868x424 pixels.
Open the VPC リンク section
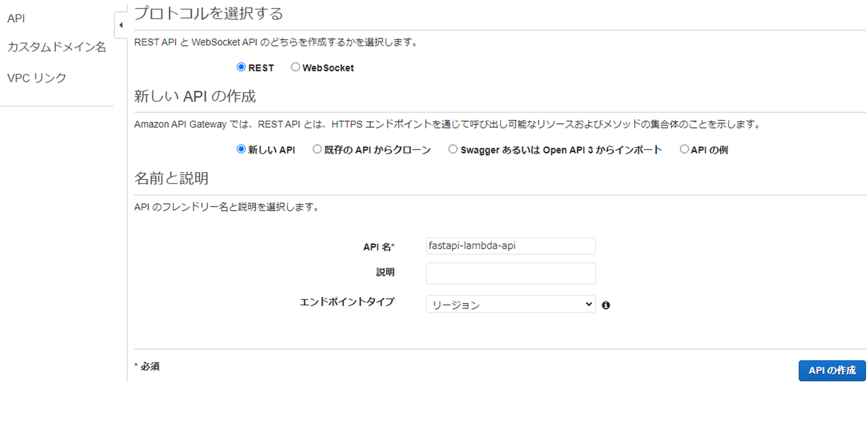click(37, 77)
